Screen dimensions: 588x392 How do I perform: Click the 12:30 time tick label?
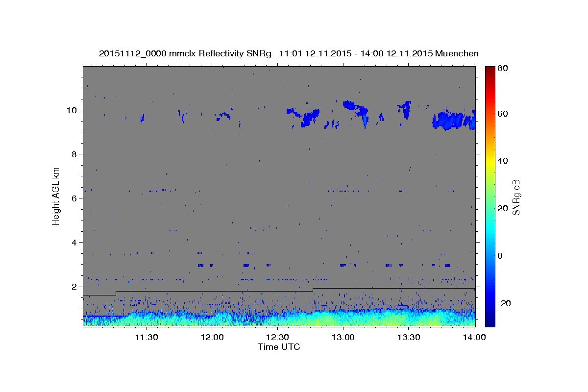(x=277, y=337)
